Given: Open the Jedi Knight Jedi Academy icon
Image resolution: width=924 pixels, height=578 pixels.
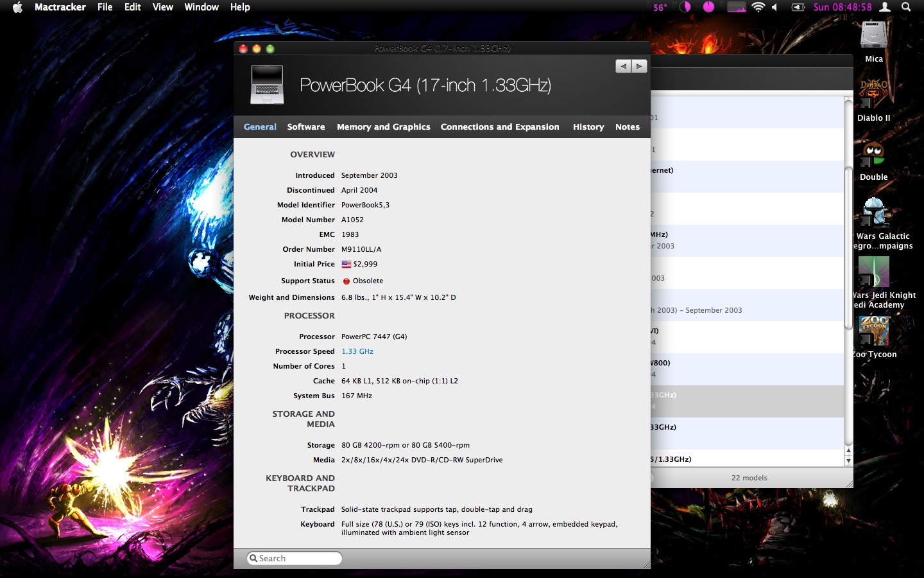Looking at the screenshot, I should pyautogui.click(x=873, y=272).
